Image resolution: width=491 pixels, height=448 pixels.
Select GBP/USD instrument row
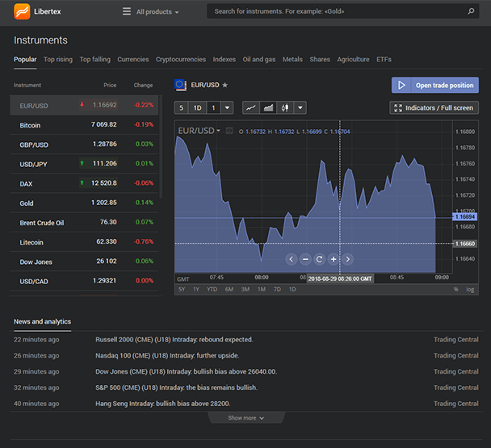click(x=84, y=144)
